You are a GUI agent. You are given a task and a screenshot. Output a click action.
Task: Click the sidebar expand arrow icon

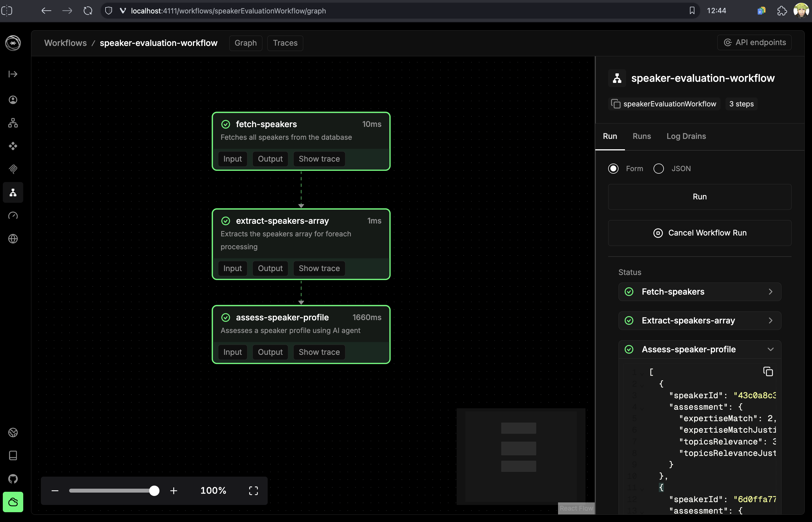(x=13, y=74)
